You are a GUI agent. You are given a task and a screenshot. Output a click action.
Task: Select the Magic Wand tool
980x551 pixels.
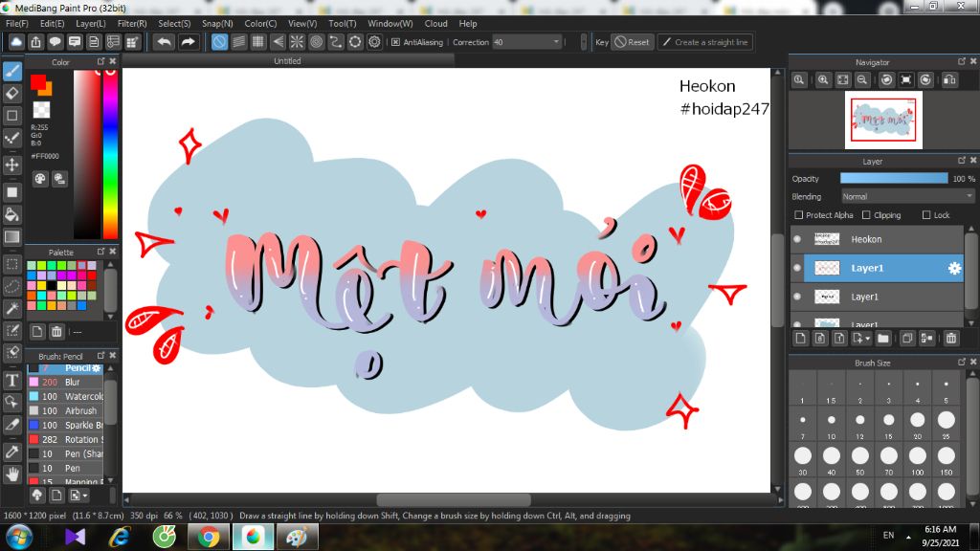[12, 308]
